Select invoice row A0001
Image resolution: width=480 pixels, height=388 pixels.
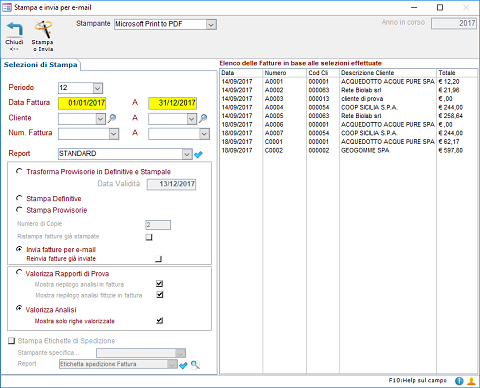click(348, 82)
